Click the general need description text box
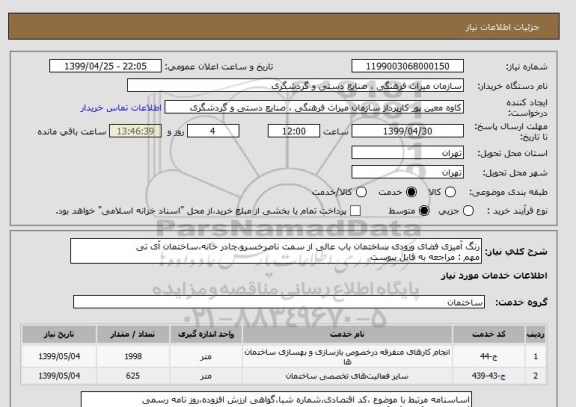576x407 pixels. click(276, 251)
